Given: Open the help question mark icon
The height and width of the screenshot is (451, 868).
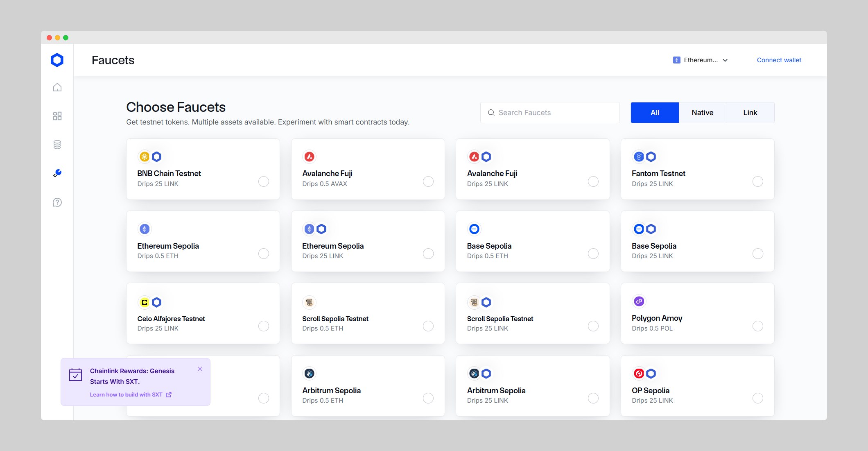Looking at the screenshot, I should pos(57,202).
